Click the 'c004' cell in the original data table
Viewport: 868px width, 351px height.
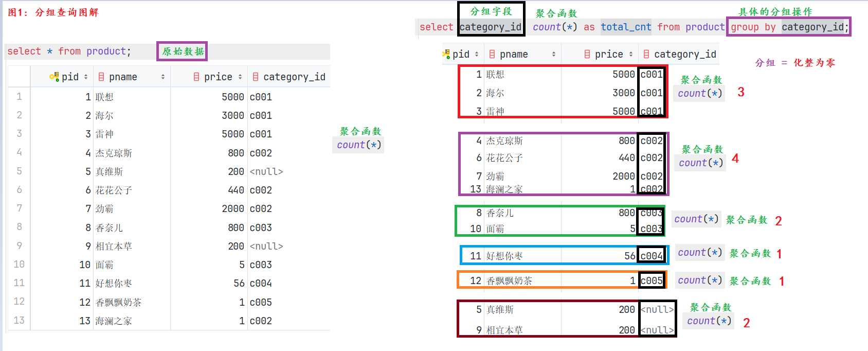pos(261,283)
